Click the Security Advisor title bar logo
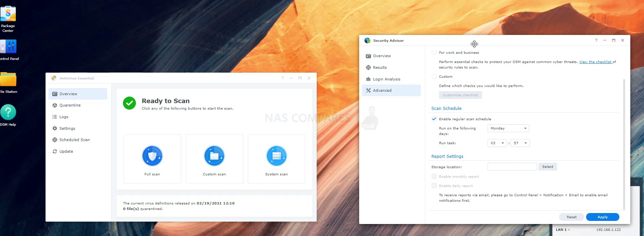Image resolution: width=644 pixels, height=236 pixels. tap(367, 40)
